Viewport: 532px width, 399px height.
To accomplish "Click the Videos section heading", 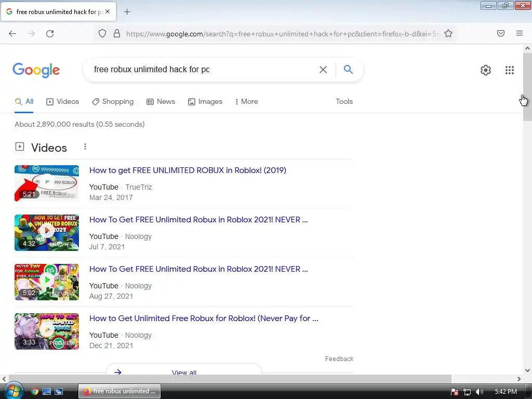I will [x=49, y=148].
